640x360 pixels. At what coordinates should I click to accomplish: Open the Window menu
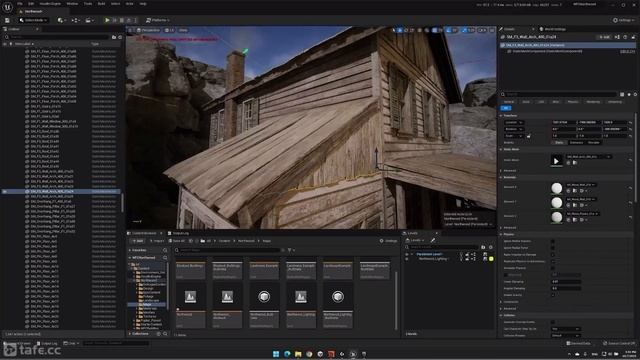click(72, 4)
